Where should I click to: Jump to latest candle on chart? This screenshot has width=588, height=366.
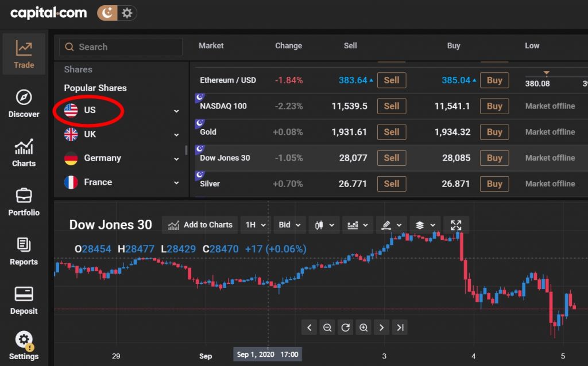[400, 328]
